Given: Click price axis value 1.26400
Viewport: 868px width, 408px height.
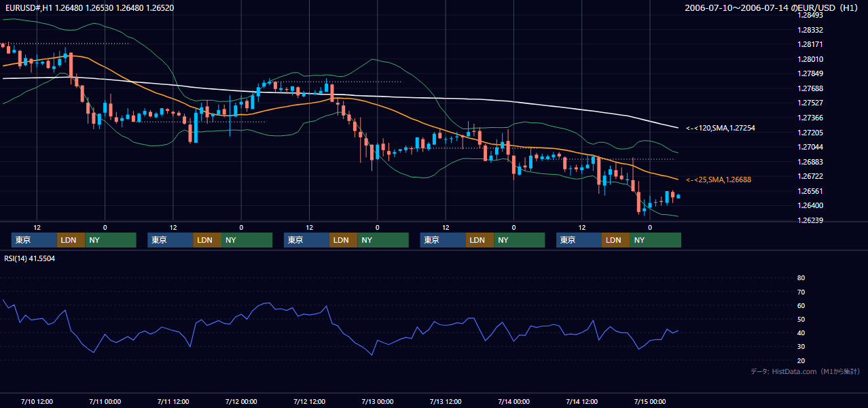Looking at the screenshot, I should click(x=810, y=205).
